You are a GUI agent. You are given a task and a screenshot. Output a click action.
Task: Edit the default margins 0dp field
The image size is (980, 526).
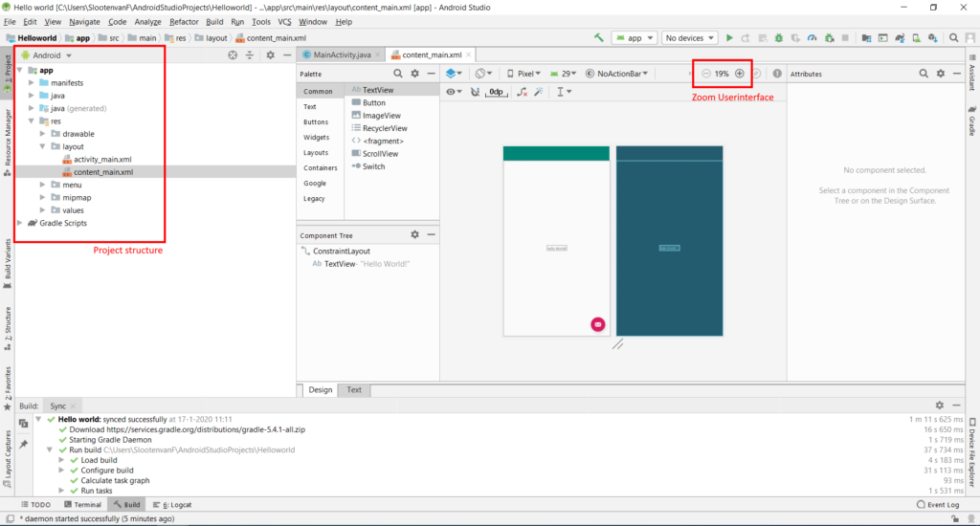497,92
